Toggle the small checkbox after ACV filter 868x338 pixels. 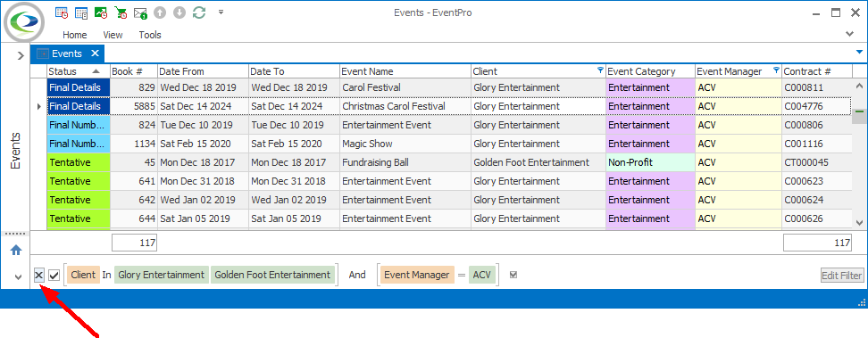point(513,275)
